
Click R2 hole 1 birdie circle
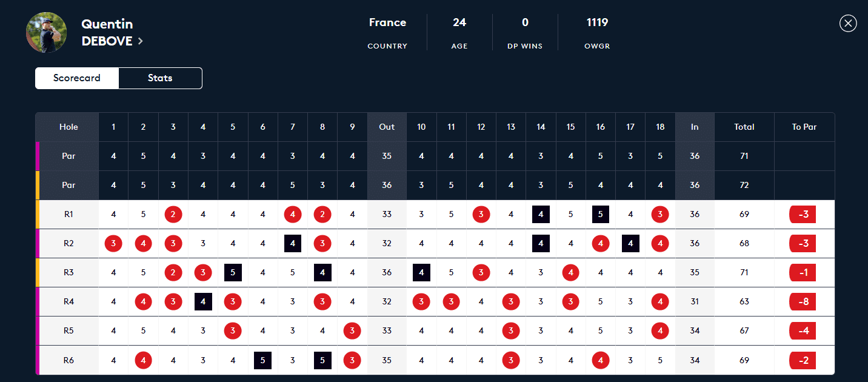coord(113,244)
